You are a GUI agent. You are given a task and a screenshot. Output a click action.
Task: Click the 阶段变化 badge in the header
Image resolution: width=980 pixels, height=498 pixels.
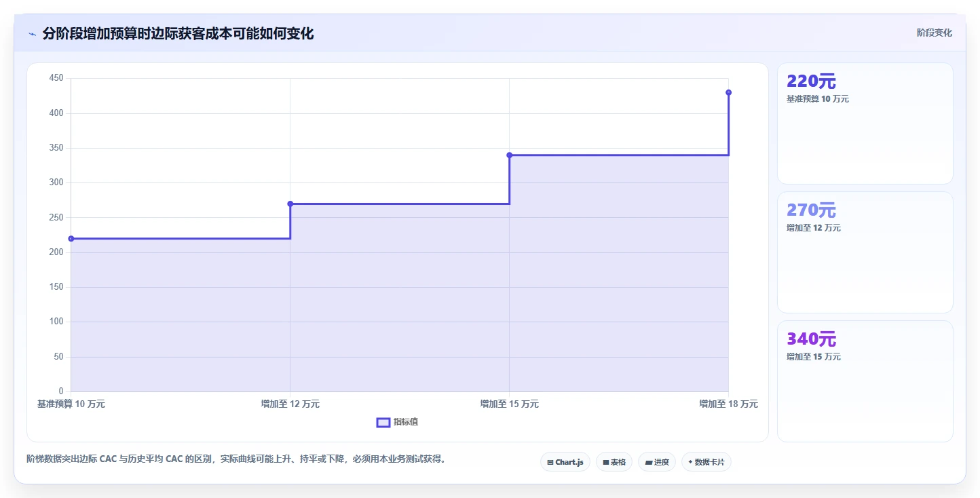[935, 33]
